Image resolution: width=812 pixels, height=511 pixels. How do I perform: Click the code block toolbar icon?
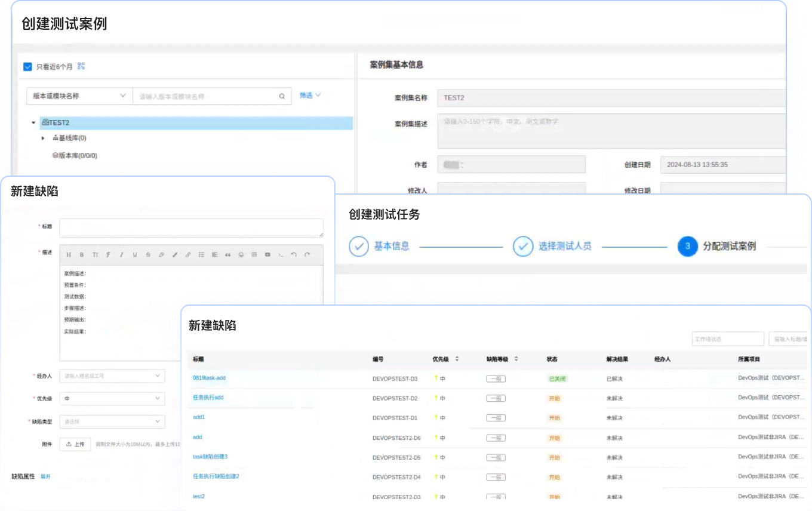281,255
